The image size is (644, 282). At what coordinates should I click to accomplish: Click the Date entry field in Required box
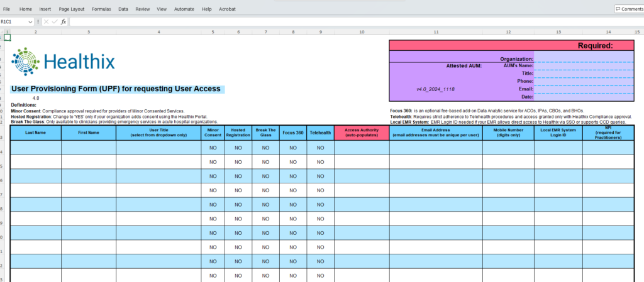coord(584,97)
